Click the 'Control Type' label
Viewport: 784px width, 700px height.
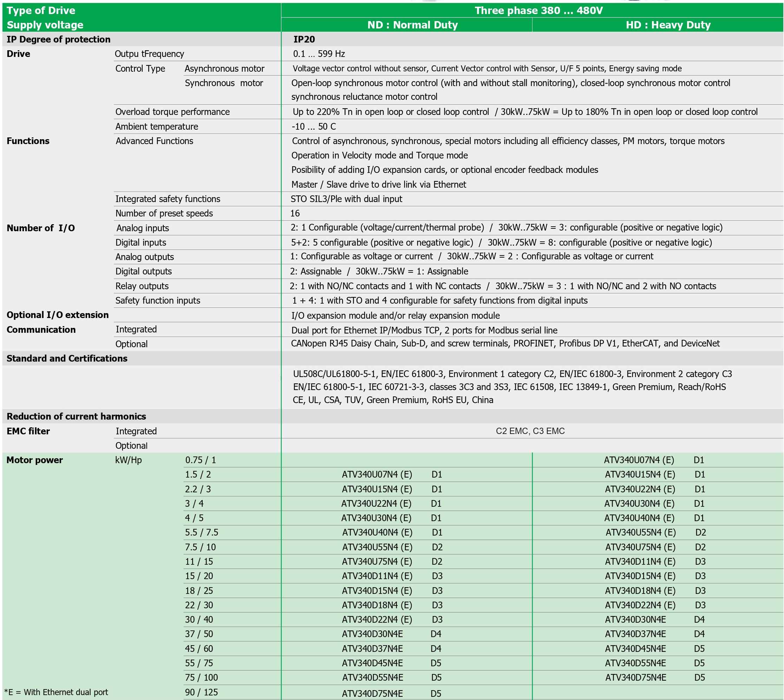coord(140,69)
